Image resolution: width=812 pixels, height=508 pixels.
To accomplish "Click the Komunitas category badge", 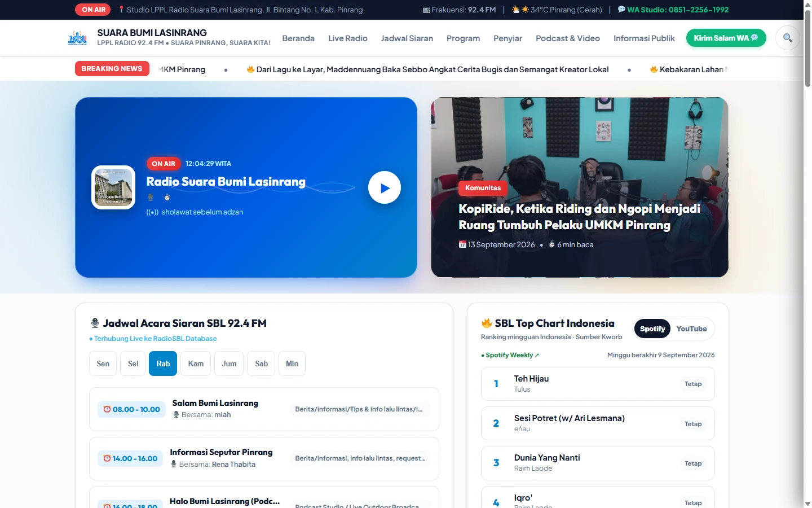I will tap(483, 188).
